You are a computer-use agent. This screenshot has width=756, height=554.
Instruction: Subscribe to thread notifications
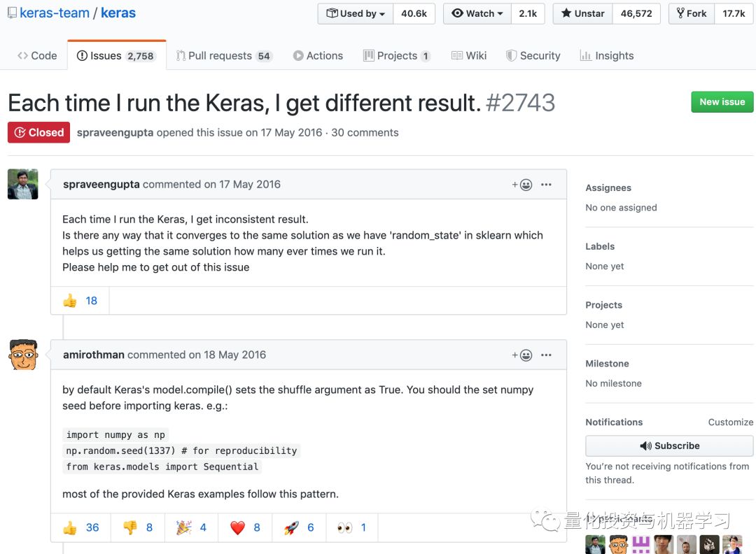669,446
